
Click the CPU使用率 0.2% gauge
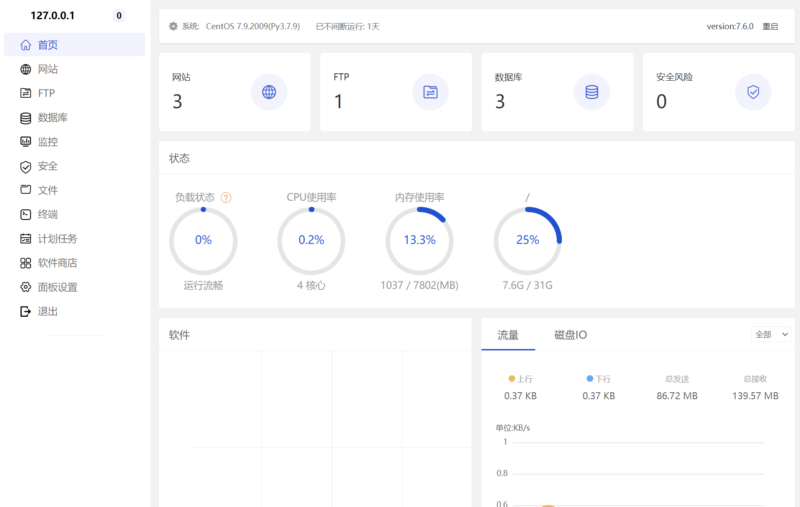point(311,240)
